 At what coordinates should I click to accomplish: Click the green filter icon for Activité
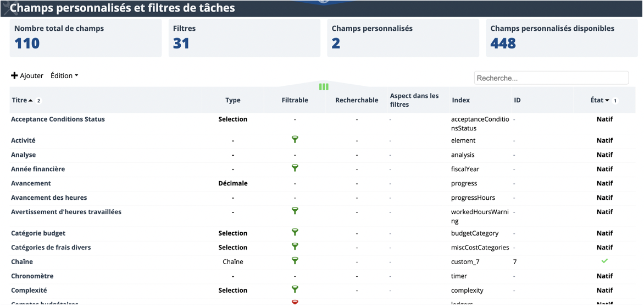coord(295,139)
